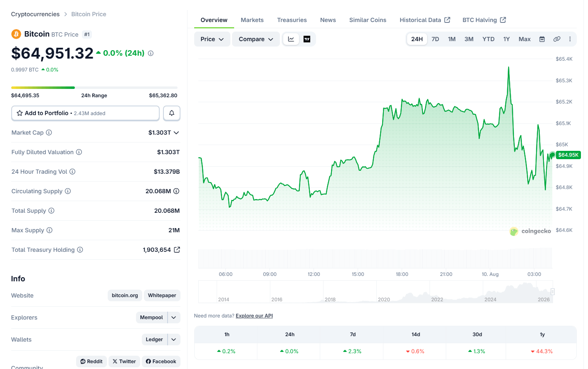Viewport: 588px width, 369px height.
Task: Open the Price dropdown
Action: coord(212,39)
